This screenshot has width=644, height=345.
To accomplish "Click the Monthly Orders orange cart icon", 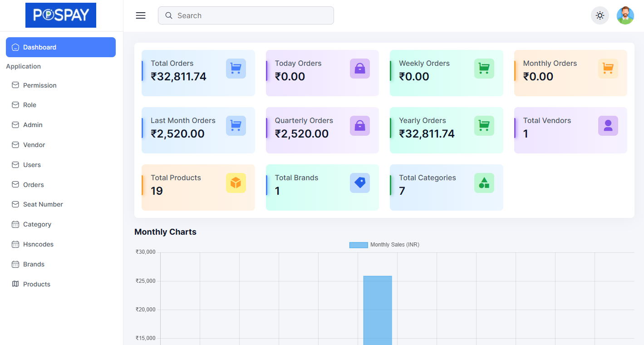I will (608, 69).
